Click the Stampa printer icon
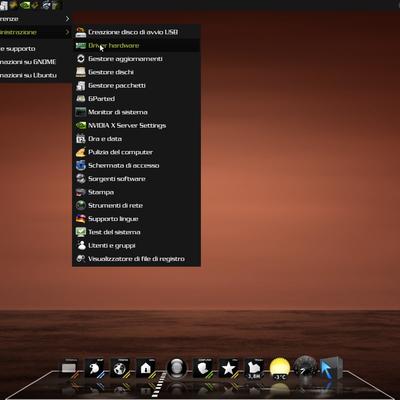Image resolution: width=400 pixels, height=400 pixels. (x=81, y=192)
